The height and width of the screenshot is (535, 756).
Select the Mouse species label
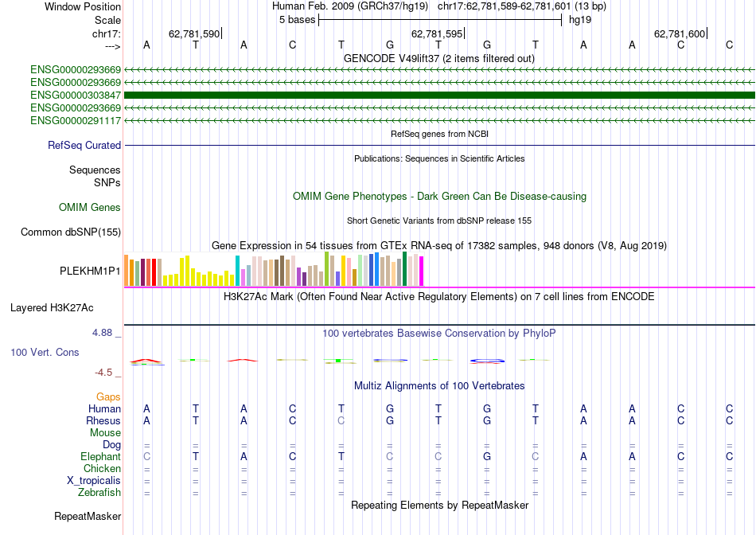[106, 433]
